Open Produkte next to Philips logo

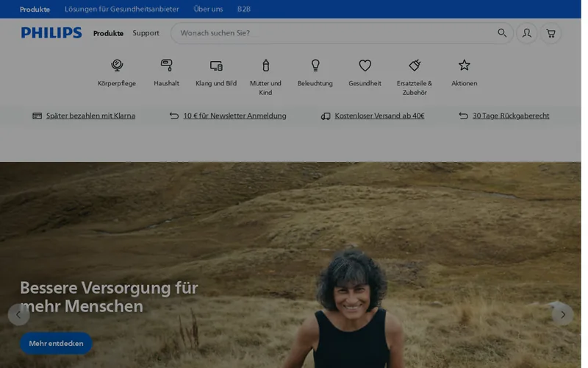[x=108, y=33]
